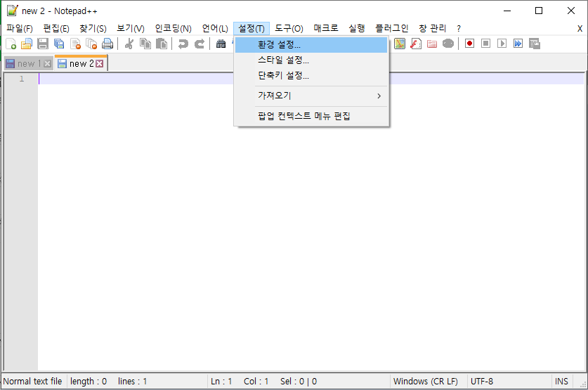Click the Normal text file status entry
The height and width of the screenshot is (390, 588).
pyautogui.click(x=32, y=382)
